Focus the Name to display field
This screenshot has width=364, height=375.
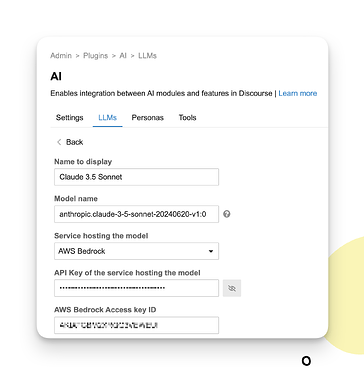(136, 177)
